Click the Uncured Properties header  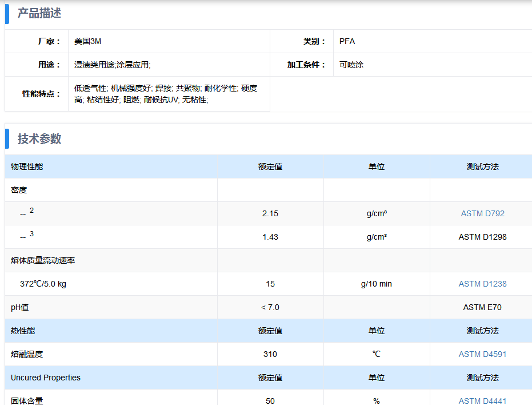click(x=46, y=378)
